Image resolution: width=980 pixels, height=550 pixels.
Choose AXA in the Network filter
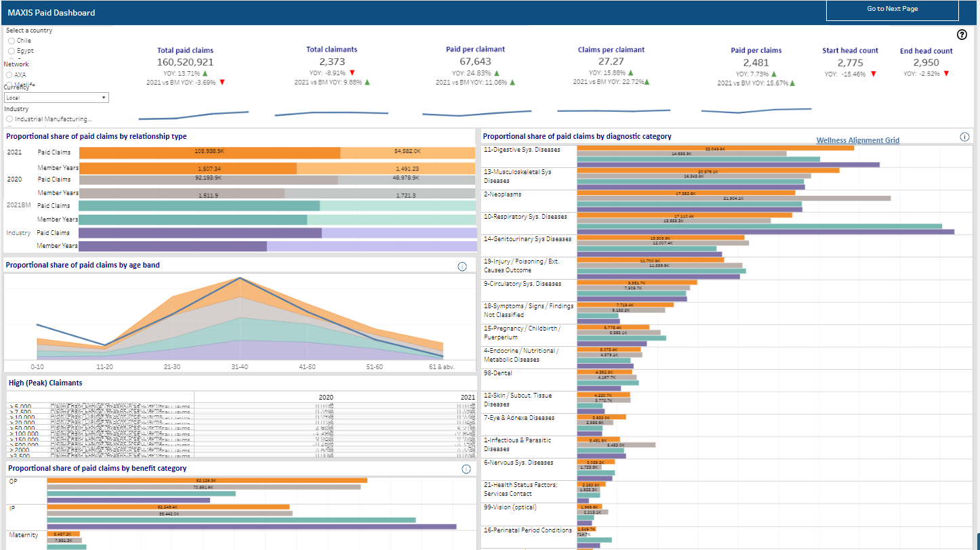pyautogui.click(x=9, y=75)
